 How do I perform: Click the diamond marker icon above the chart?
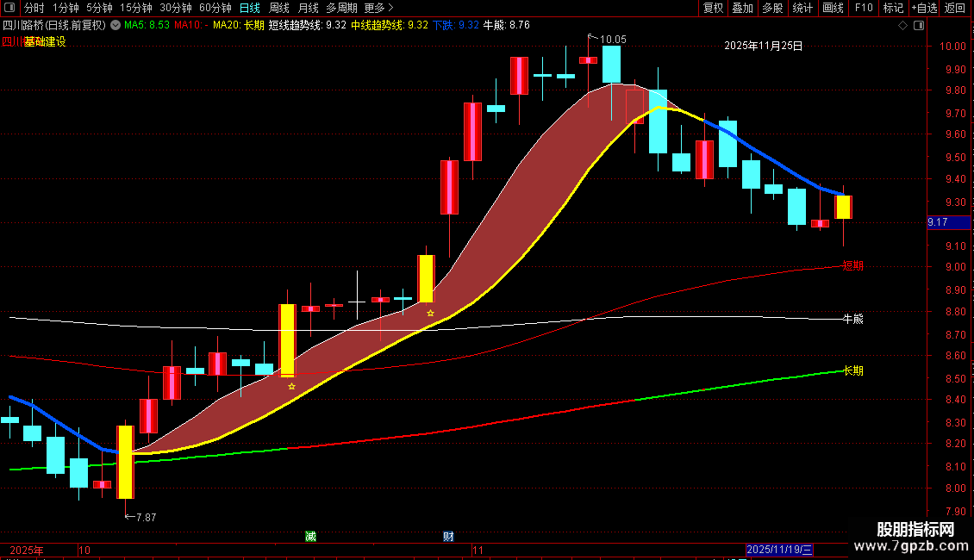[x=902, y=26]
